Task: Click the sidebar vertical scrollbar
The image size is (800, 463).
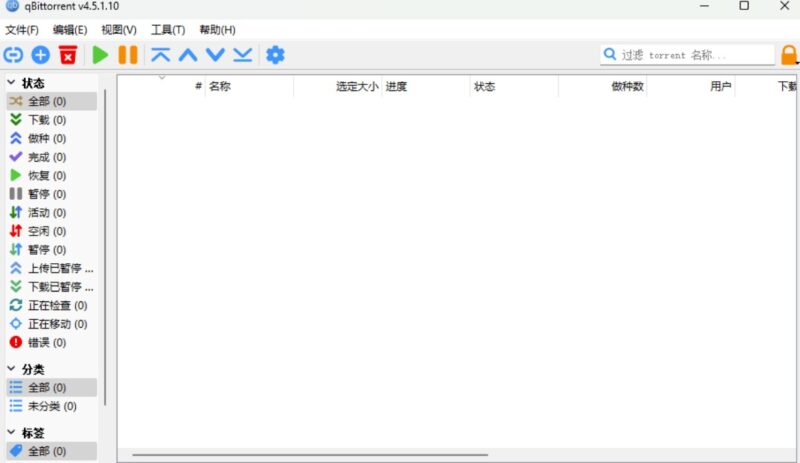Action: click(x=105, y=247)
